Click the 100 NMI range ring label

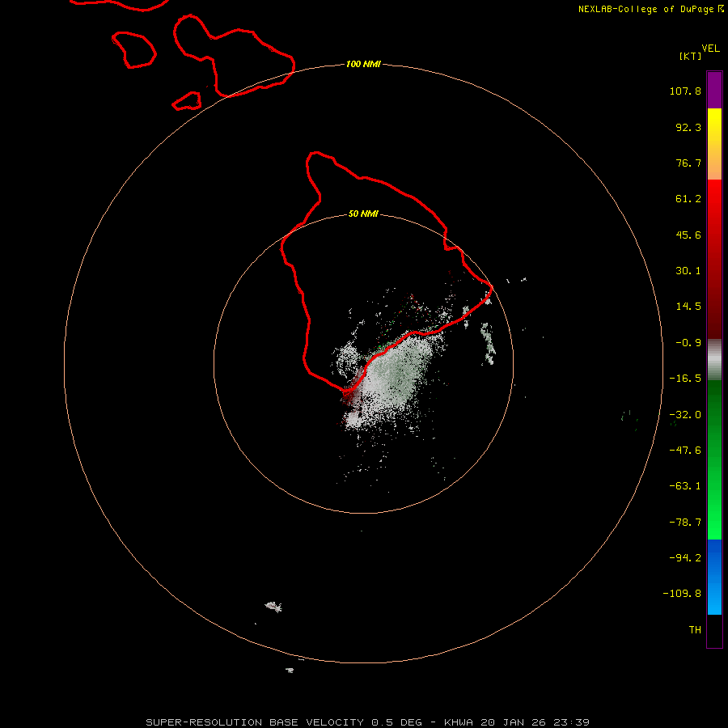click(x=363, y=64)
